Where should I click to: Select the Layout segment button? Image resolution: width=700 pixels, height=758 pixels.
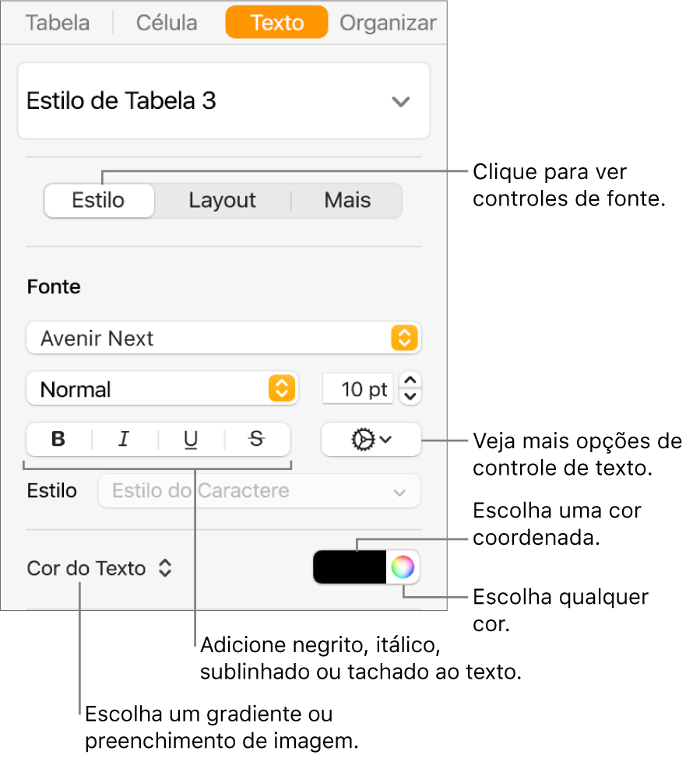(223, 200)
